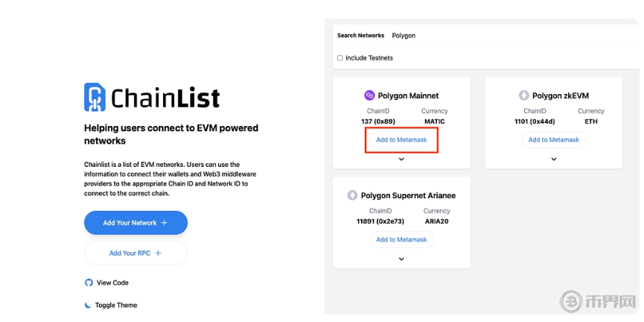Image resolution: width=644 pixels, height=322 pixels.
Task: Click the Polygon Supernet Arianee icon
Action: (x=352, y=195)
